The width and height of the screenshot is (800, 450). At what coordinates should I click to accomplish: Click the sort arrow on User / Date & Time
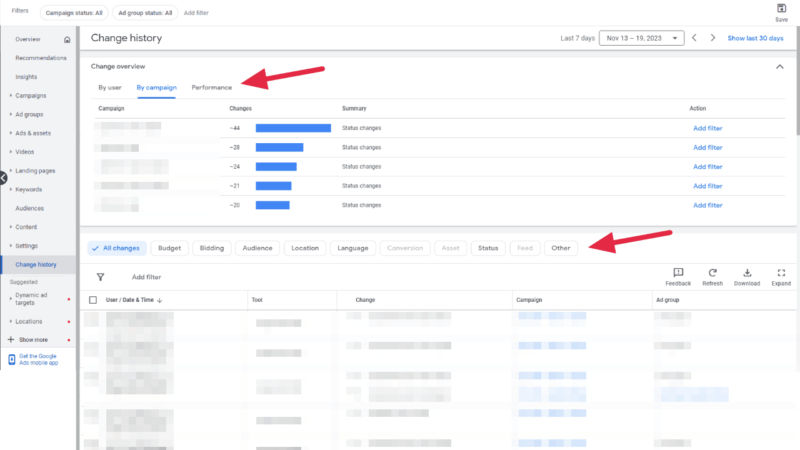(x=160, y=301)
